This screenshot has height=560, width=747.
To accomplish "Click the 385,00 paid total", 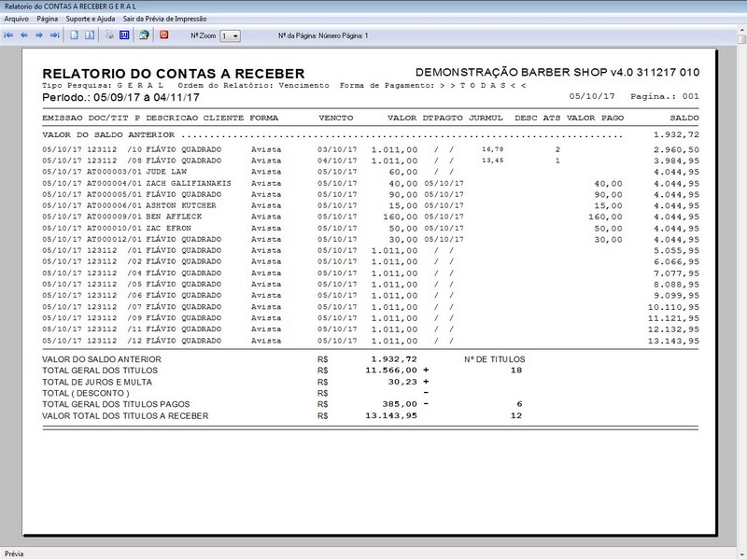I will (400, 404).
